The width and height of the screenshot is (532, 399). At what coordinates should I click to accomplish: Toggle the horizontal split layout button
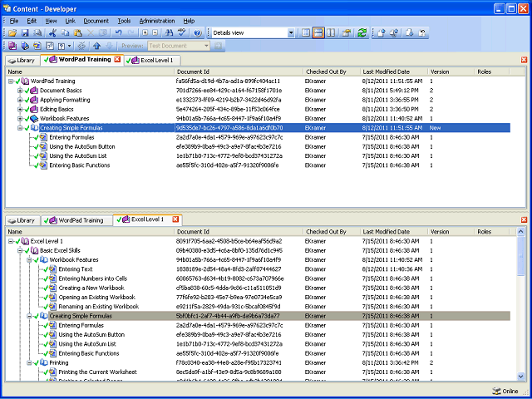coord(318,33)
